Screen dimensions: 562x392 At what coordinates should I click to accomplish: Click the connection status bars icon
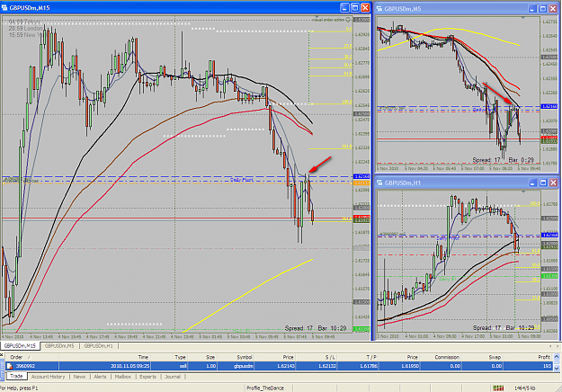click(x=498, y=388)
